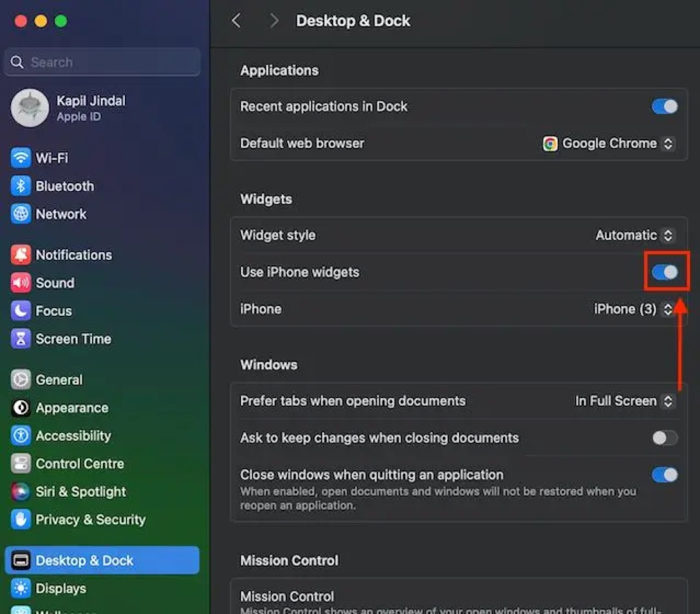Open Bluetooth settings pane
Screen dimensions: 700x614
click(102, 186)
